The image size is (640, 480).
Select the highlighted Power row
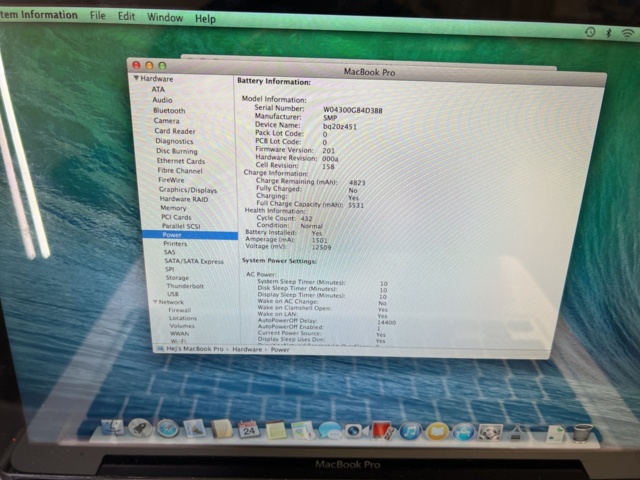point(190,235)
